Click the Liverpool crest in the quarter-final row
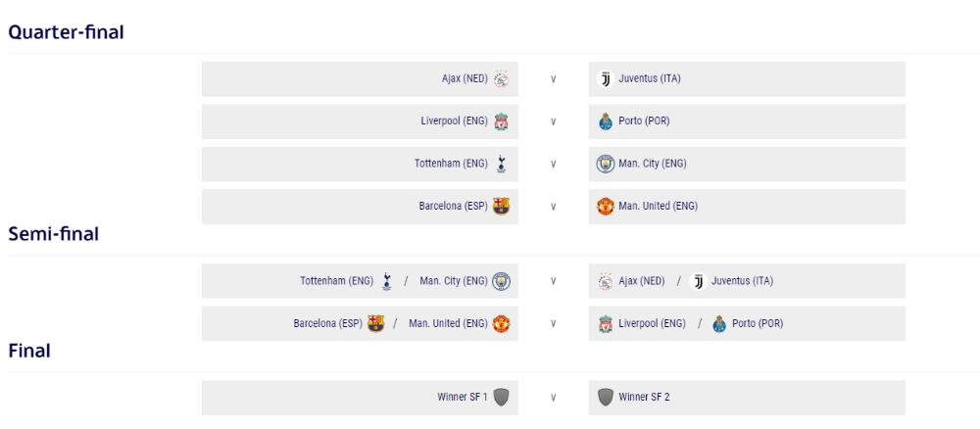Viewport: 980px width, 429px height. click(501, 121)
